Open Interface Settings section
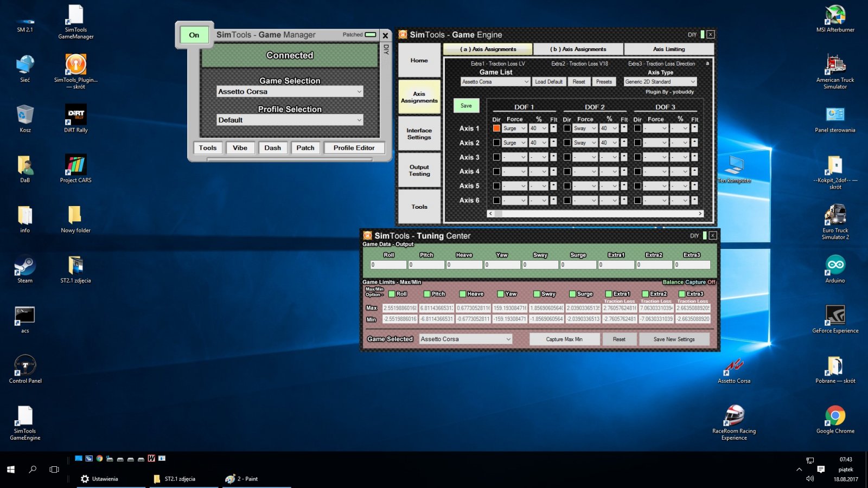Viewport: 868px width, 488px height. pos(419,133)
